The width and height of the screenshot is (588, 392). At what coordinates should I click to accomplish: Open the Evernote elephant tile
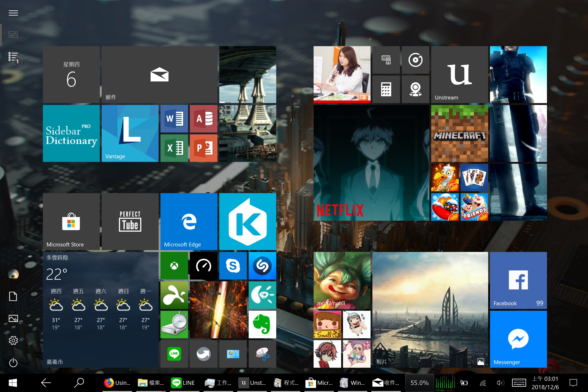point(262,324)
